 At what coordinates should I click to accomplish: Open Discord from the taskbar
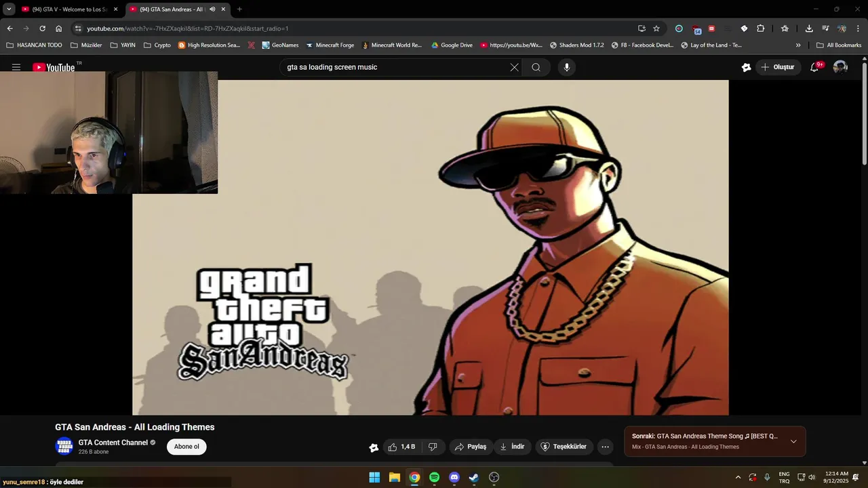point(454,477)
